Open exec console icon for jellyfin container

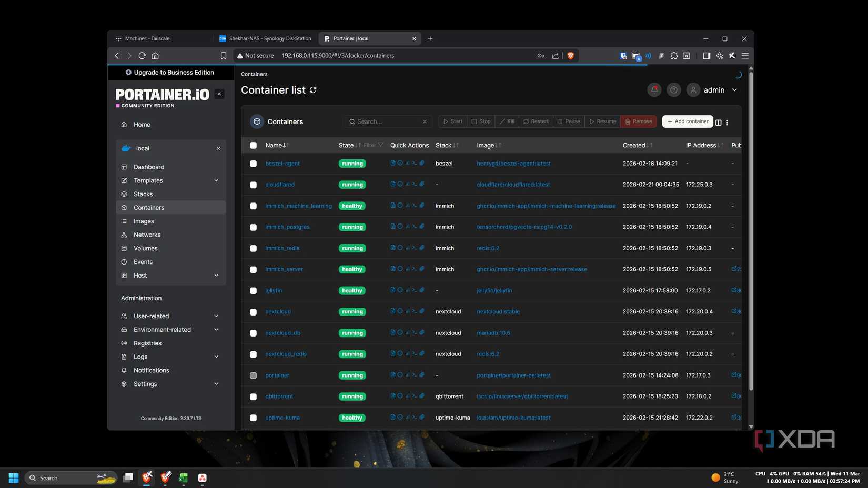[415, 290]
